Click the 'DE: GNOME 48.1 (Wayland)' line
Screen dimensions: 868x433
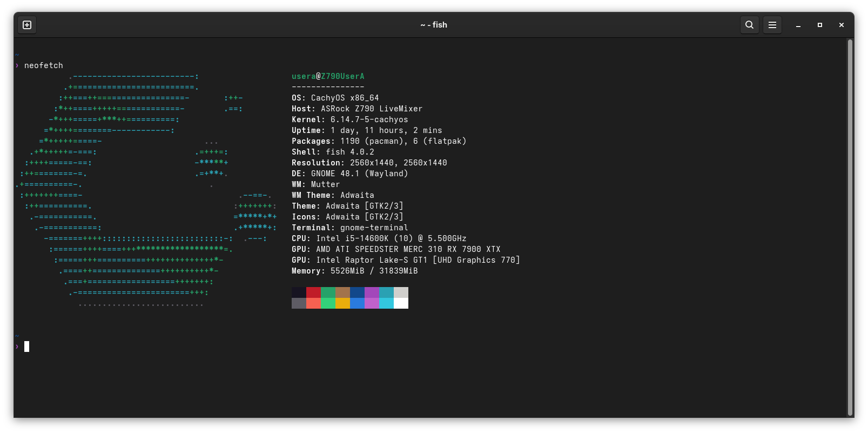[x=350, y=174]
